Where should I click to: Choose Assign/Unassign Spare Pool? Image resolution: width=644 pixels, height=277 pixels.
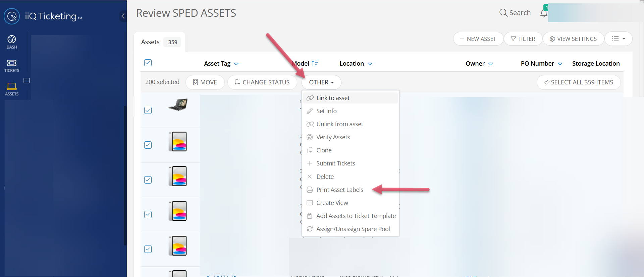point(351,229)
